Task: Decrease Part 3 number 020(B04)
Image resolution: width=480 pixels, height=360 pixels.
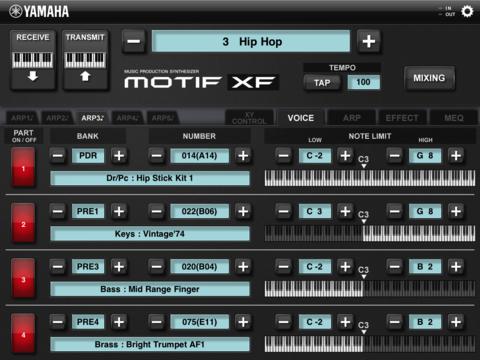Action: coord(157,267)
